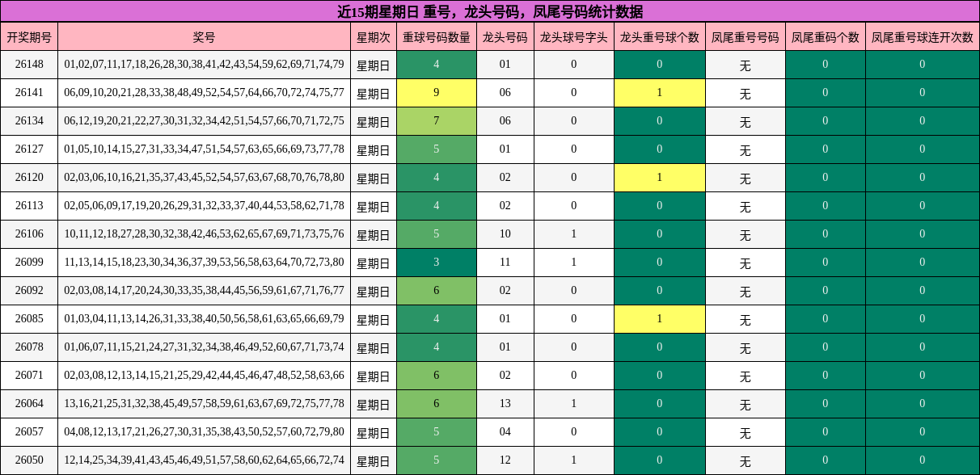Click 龙头球号字头 value 1 in row 26064
The height and width of the screenshot is (475, 980).
point(574,404)
